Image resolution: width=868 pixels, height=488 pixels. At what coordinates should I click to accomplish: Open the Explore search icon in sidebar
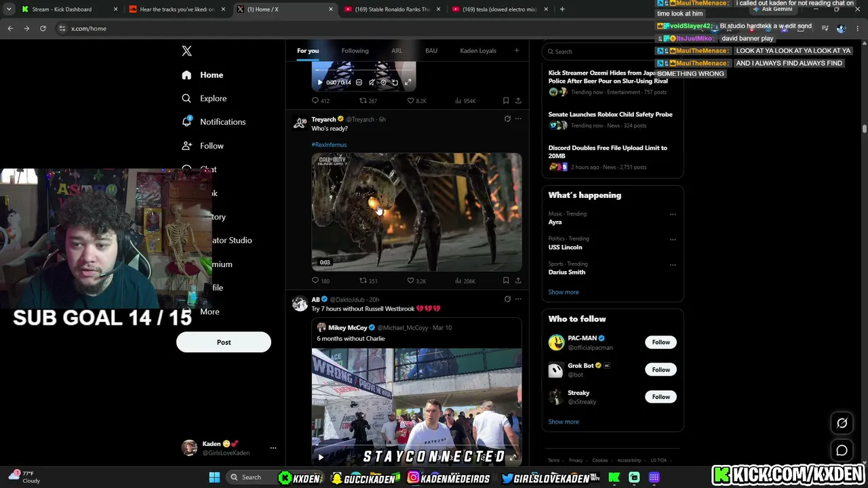(186, 98)
